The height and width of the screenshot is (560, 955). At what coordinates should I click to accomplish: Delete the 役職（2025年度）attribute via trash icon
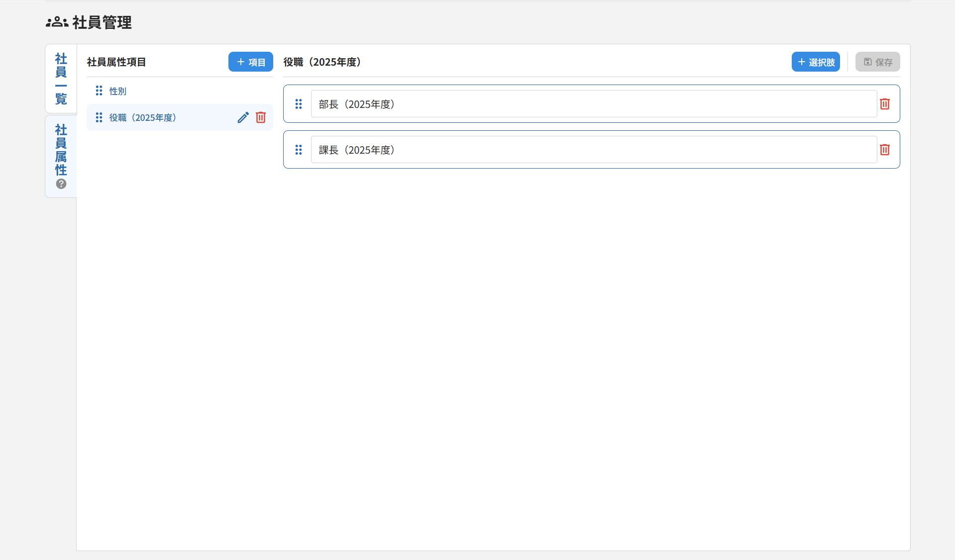tap(261, 117)
